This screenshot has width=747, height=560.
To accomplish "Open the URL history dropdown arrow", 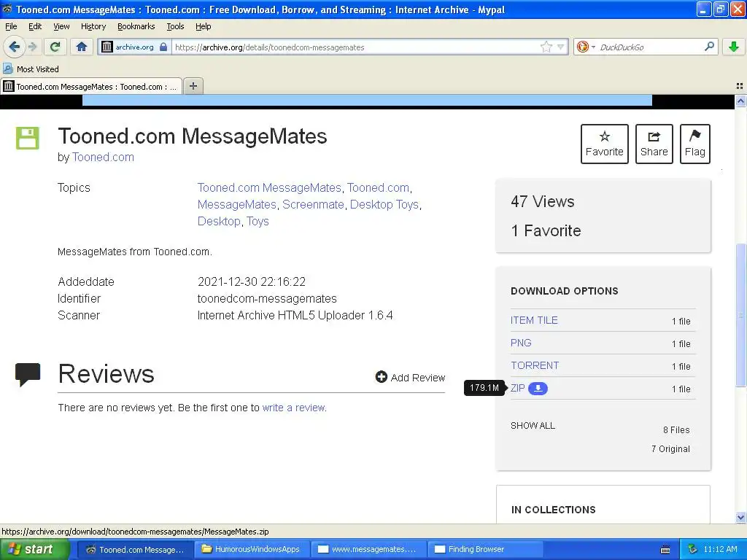I will (561, 47).
